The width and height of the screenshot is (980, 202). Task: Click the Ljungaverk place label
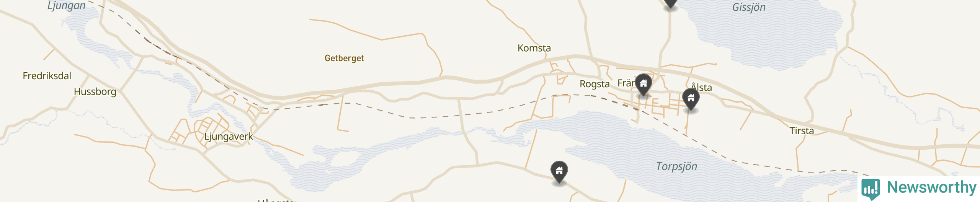pos(229,137)
